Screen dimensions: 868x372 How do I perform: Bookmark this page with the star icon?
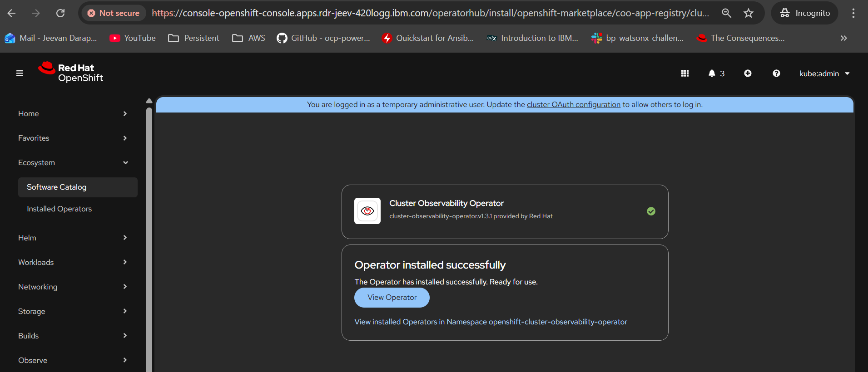[x=749, y=13]
